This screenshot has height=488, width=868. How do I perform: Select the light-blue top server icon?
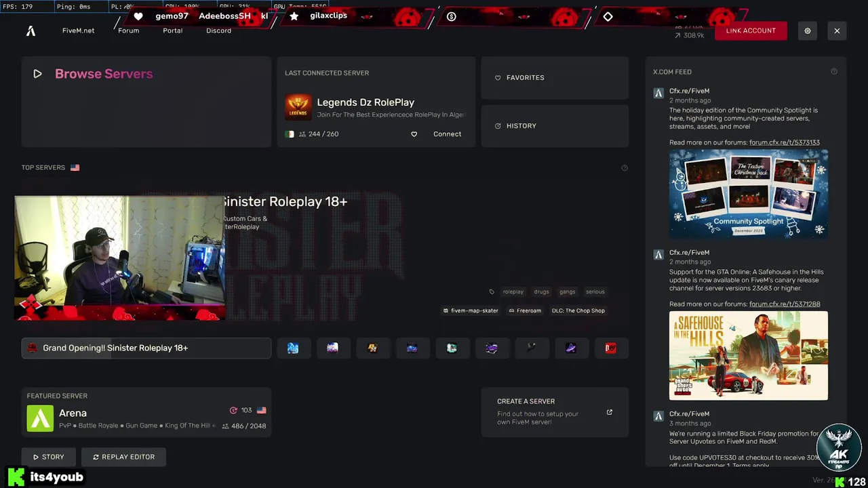pos(293,348)
